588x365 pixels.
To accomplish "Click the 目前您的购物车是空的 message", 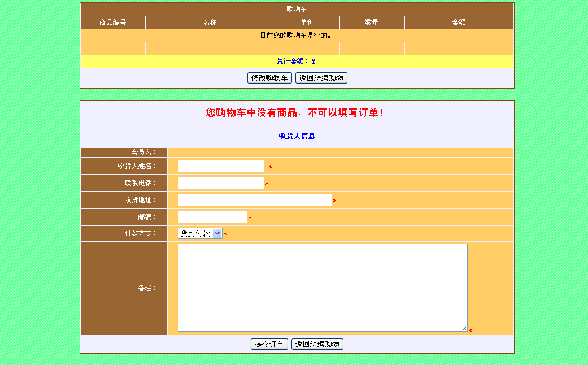I will [295, 36].
